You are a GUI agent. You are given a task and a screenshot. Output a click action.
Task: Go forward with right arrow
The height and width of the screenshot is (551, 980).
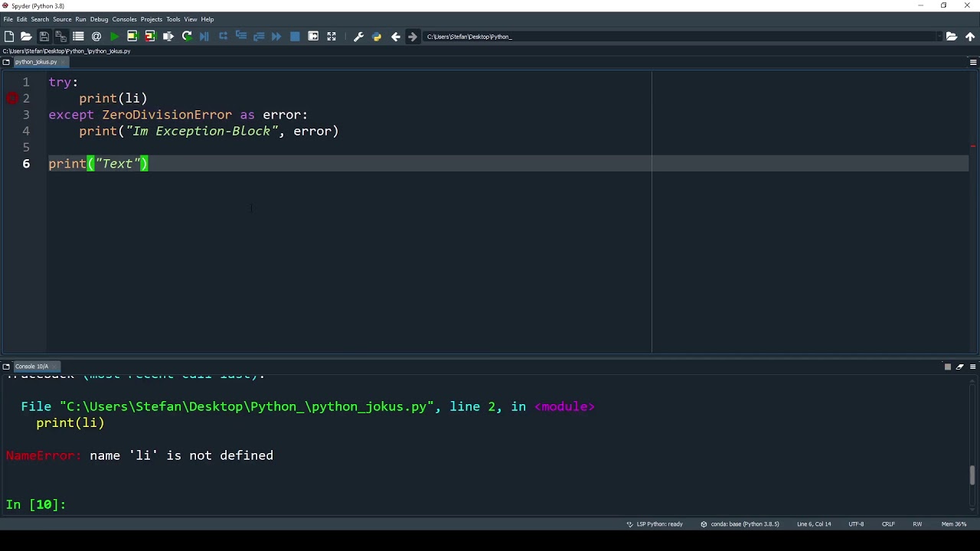[x=413, y=36]
